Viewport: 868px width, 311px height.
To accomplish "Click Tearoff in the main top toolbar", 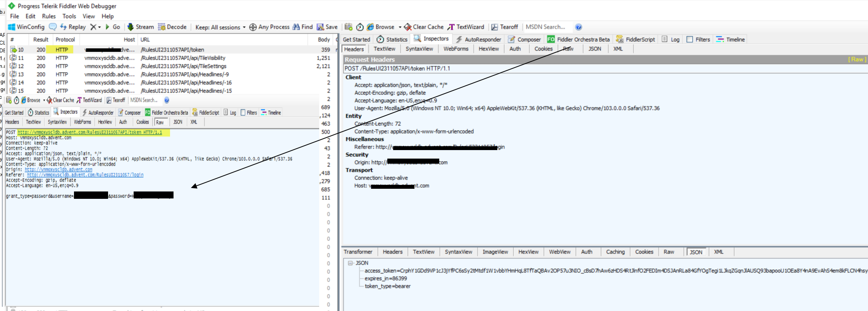I will pyautogui.click(x=505, y=27).
